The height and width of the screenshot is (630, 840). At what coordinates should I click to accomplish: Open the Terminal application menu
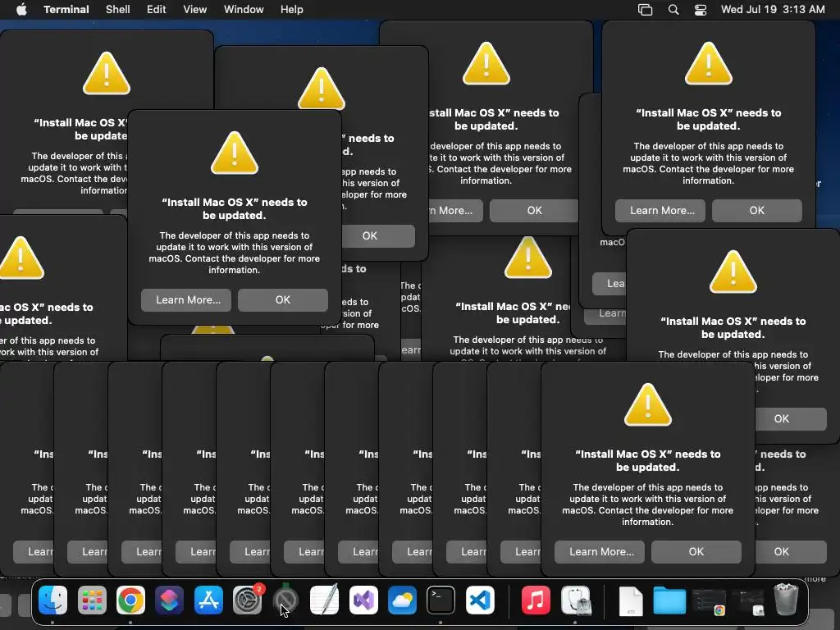(x=66, y=9)
